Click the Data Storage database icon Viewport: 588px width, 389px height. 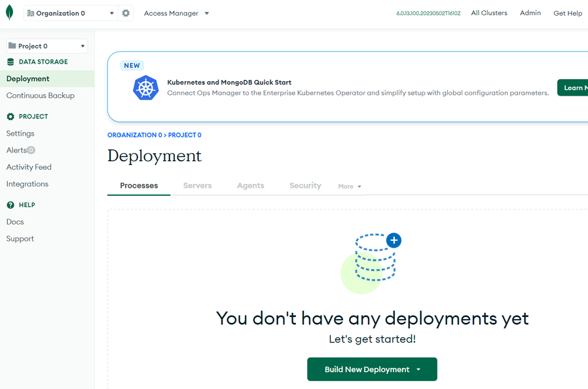tap(10, 62)
